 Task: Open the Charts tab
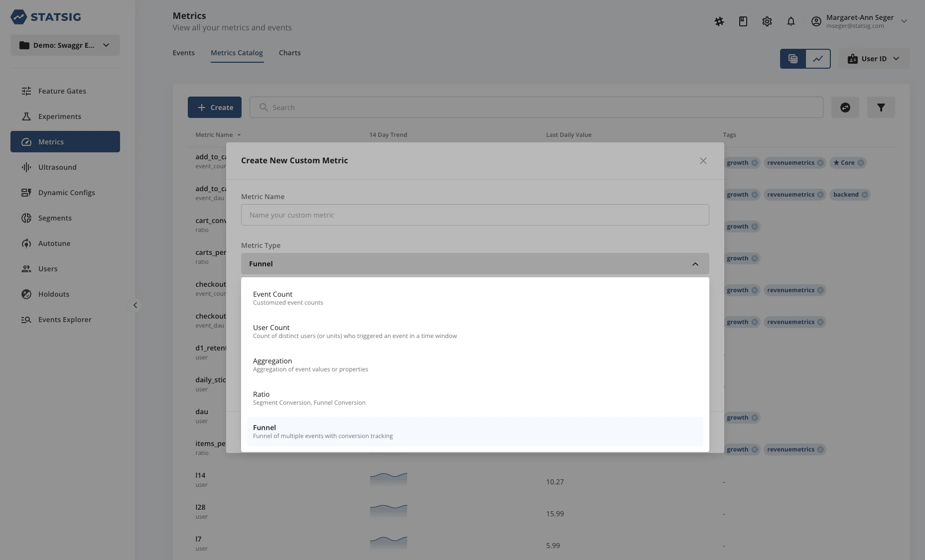pyautogui.click(x=289, y=53)
